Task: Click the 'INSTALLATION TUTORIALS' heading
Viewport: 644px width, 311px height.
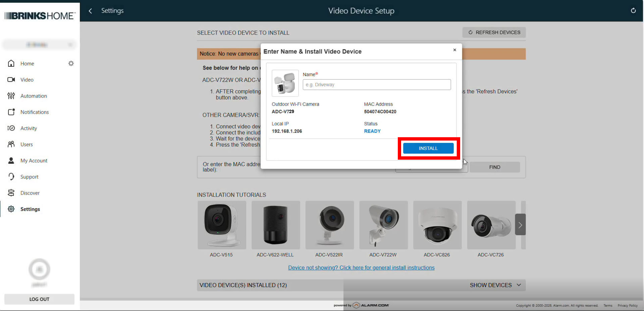Action: [x=231, y=195]
